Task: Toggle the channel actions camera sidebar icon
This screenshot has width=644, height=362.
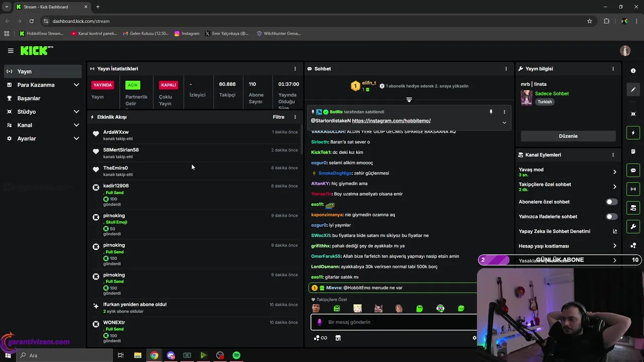Action: [633, 208]
